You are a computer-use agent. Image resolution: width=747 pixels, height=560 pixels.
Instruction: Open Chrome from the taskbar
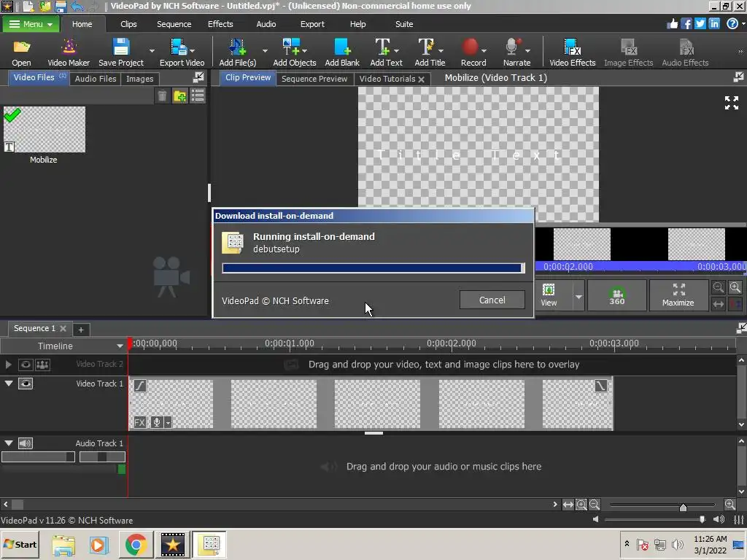pos(136,544)
